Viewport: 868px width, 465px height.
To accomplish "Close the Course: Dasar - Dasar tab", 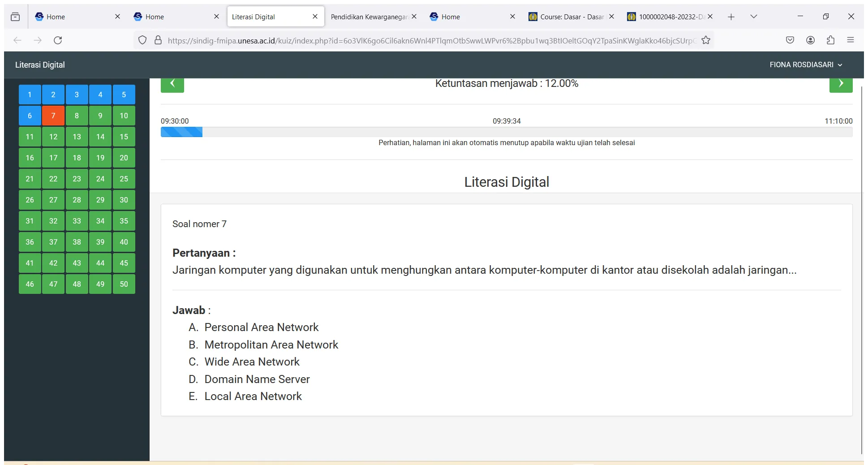I will click(x=611, y=17).
